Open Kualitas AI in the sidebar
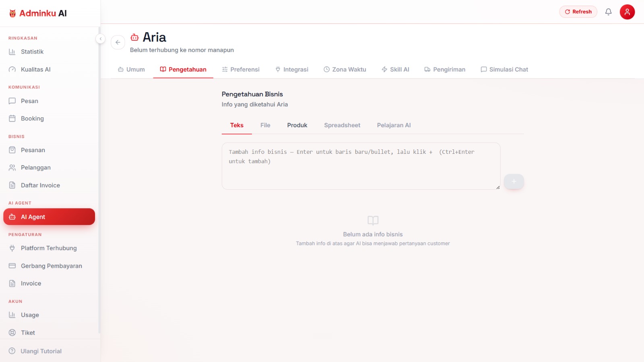 click(x=49, y=69)
